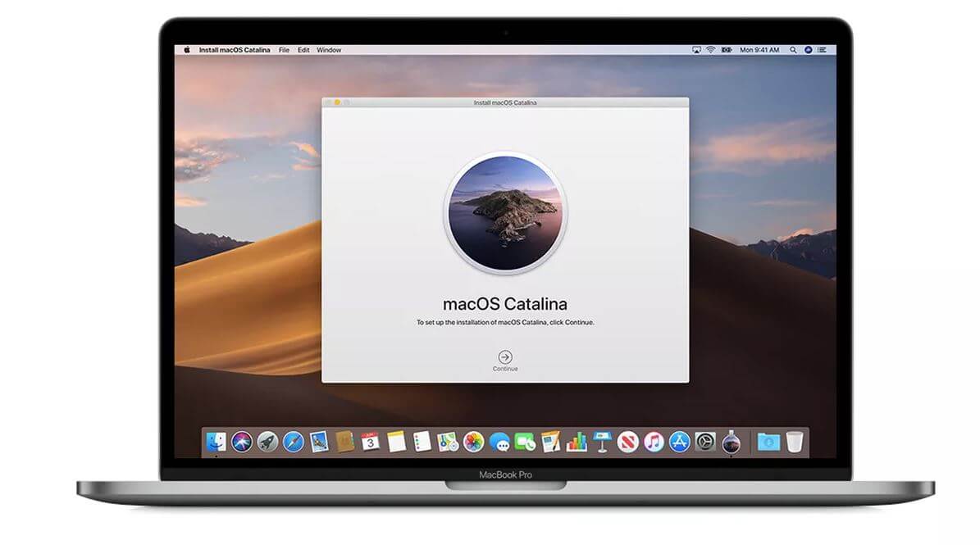Click the Siri icon in the menu bar
Viewport: 980px width, 545px height.
tap(808, 50)
